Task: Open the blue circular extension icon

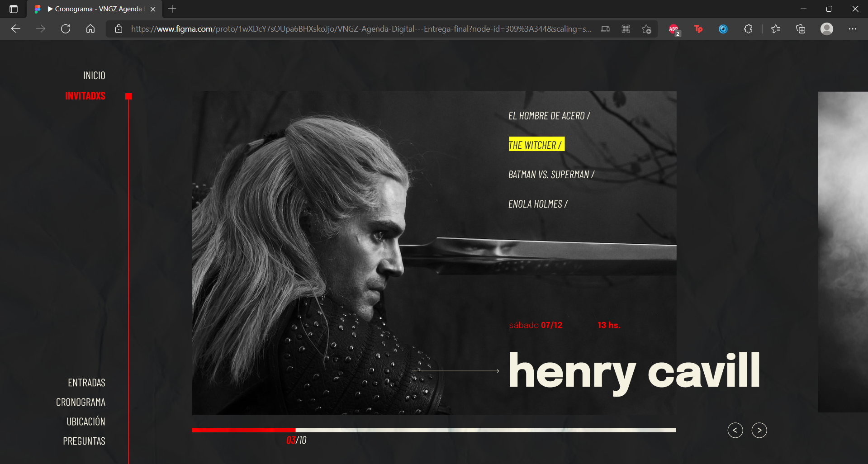Action: pyautogui.click(x=723, y=29)
